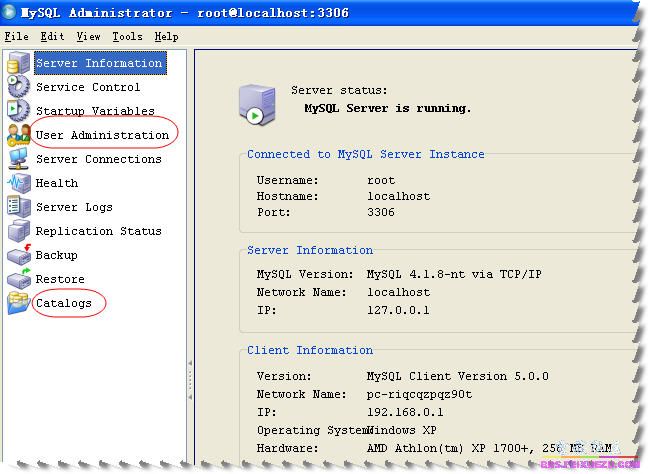Screen dimensions: 648x474
Task: Click the User Administration people icon
Action: click(x=19, y=135)
